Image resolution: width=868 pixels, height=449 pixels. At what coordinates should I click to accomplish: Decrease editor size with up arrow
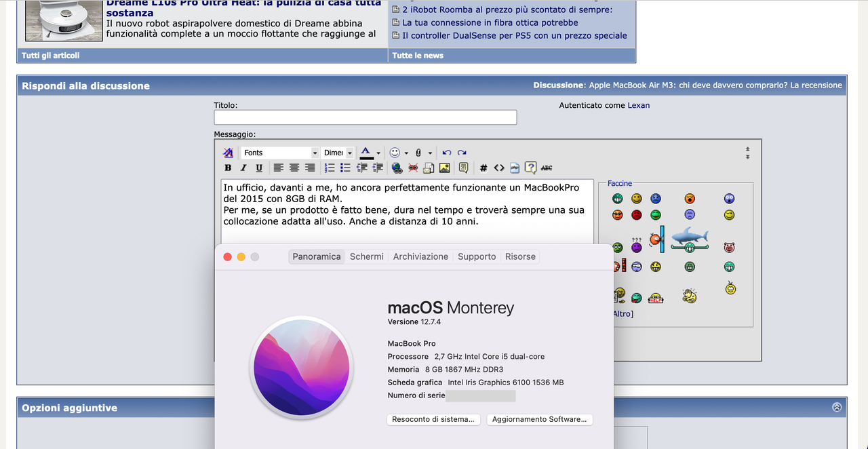(748, 149)
